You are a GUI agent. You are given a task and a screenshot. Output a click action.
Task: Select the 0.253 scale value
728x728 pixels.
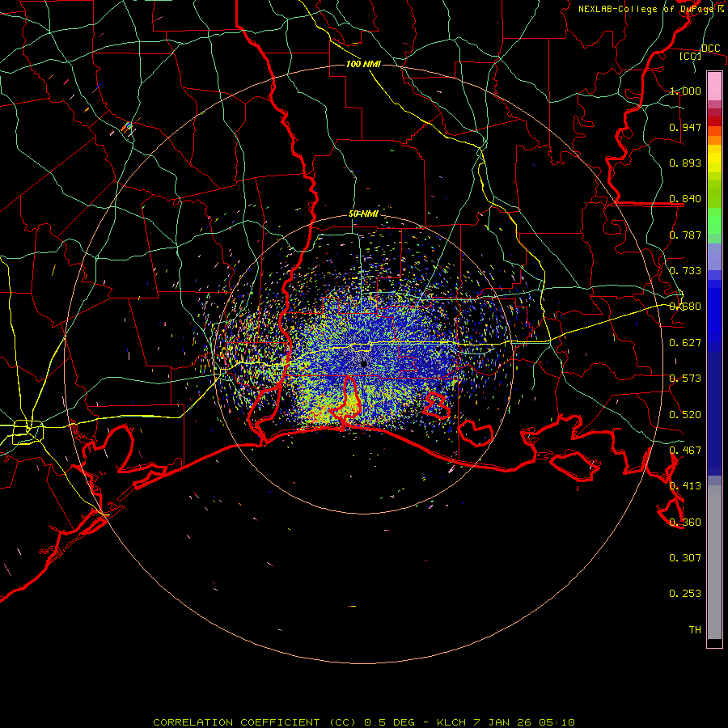685,594
